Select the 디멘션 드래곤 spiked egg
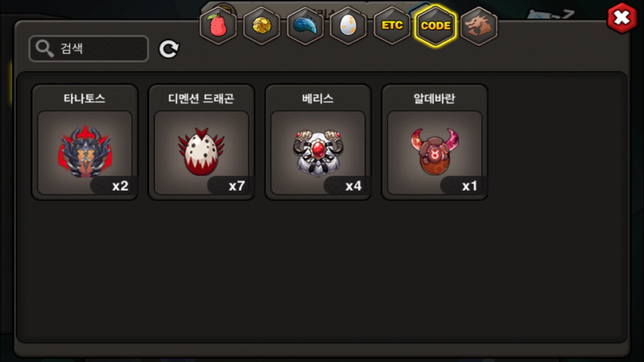 coord(201,142)
